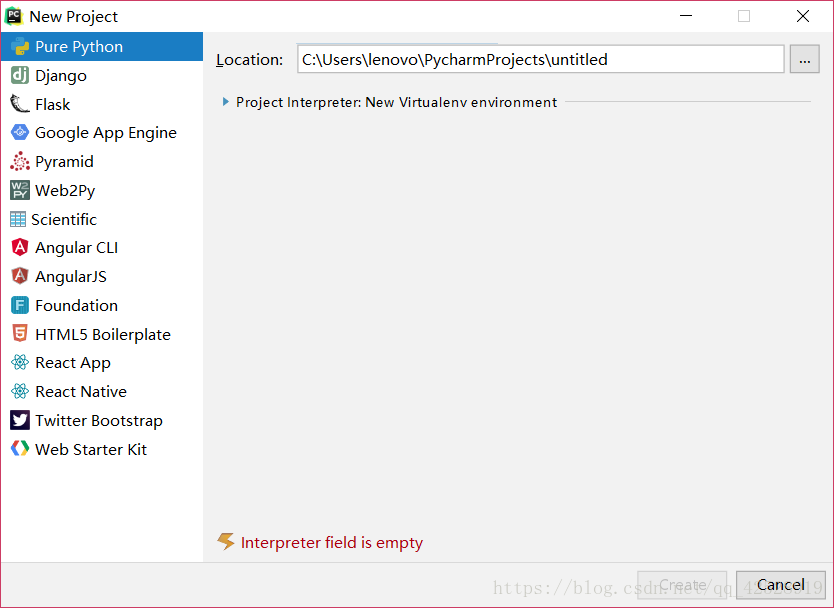
Task: Click the Foundation F icon
Action: click(20, 305)
